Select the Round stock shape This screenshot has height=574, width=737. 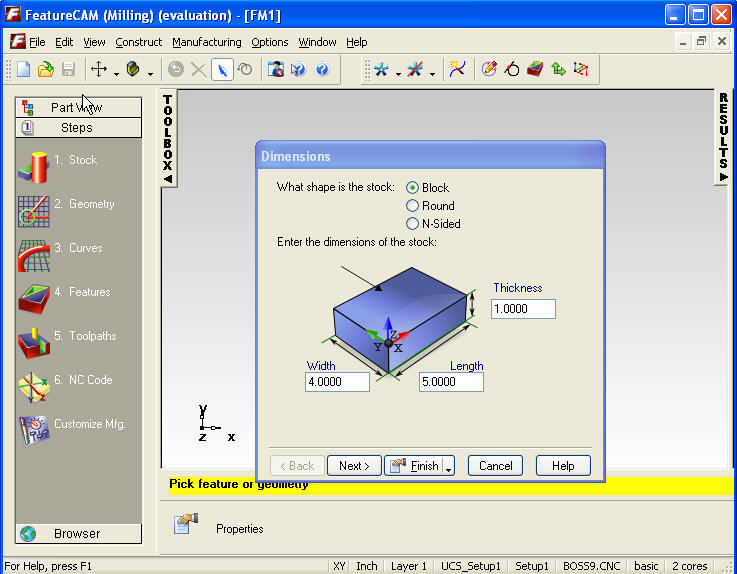coord(412,206)
